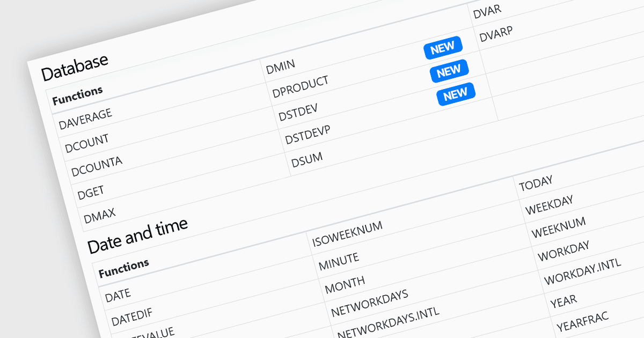The height and width of the screenshot is (338, 644).
Task: Select the DCOUNTA function cell
Action: tap(97, 167)
